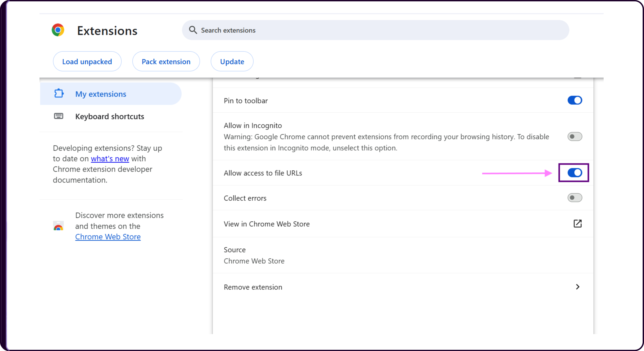Screen dimensions: 644x351
Task: Click the Collect errors label
Action: click(245, 198)
